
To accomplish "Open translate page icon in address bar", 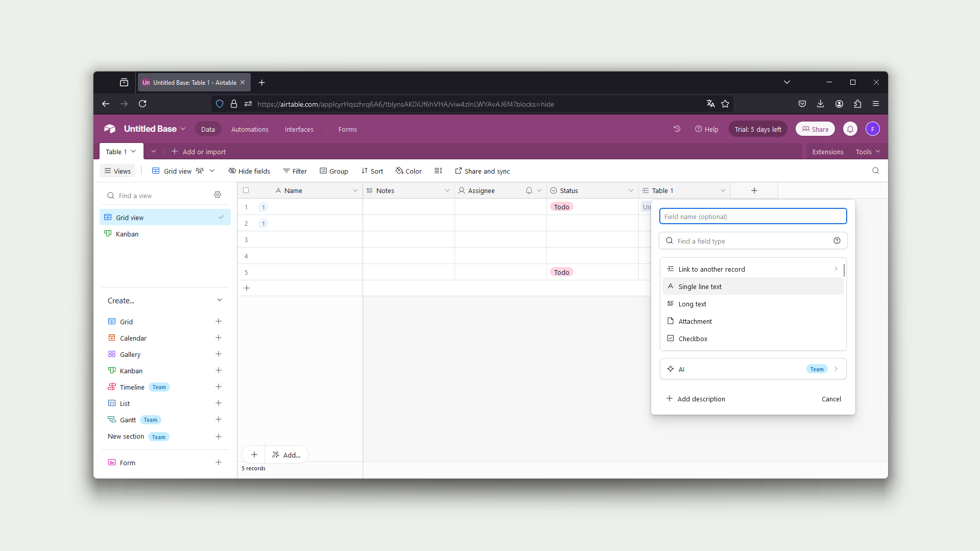I will tap(710, 104).
